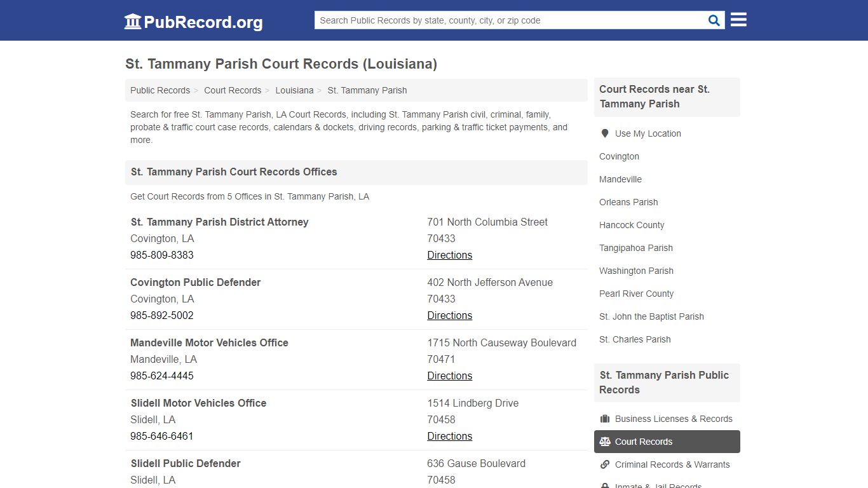Click the page heading St. Tammany Parish Court Records
Screen dimensions: 868x488
pyautogui.click(x=281, y=64)
